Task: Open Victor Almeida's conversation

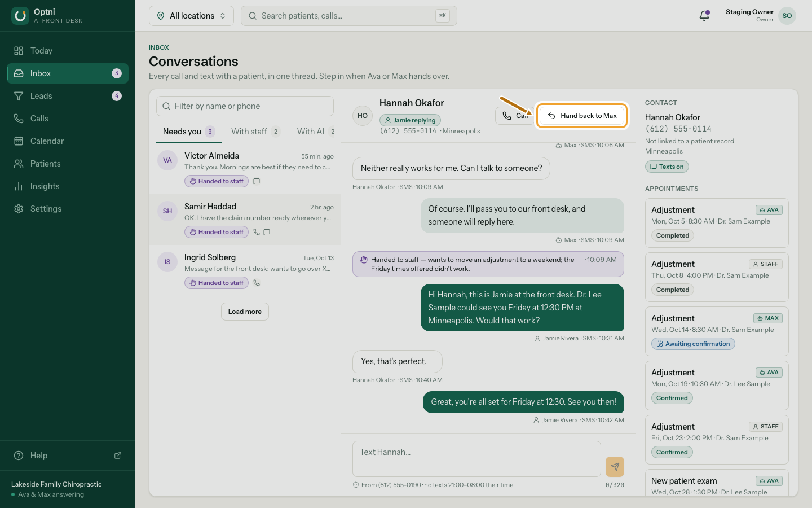Action: (x=245, y=170)
